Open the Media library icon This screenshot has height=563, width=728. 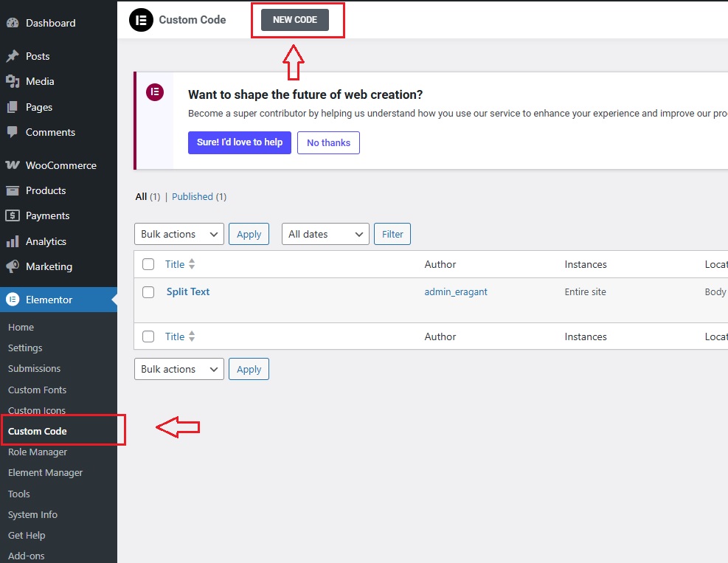pos(18,81)
